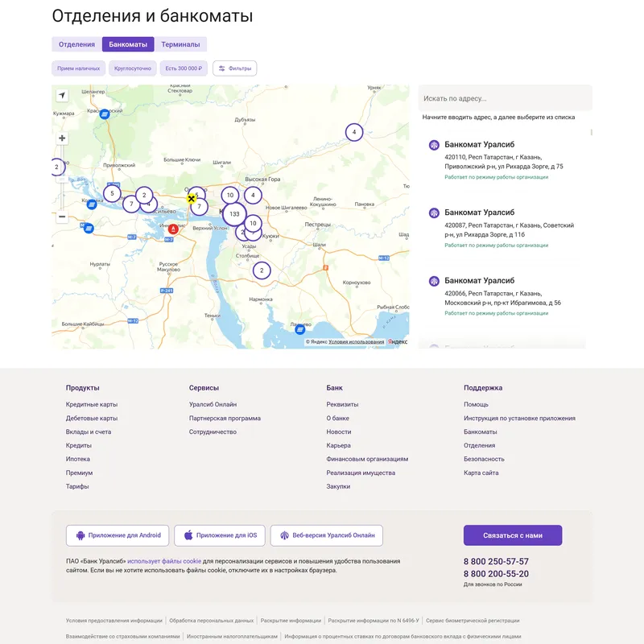Switch to the Отделения tab
Viewport: 644px width, 644px height.
(77, 44)
